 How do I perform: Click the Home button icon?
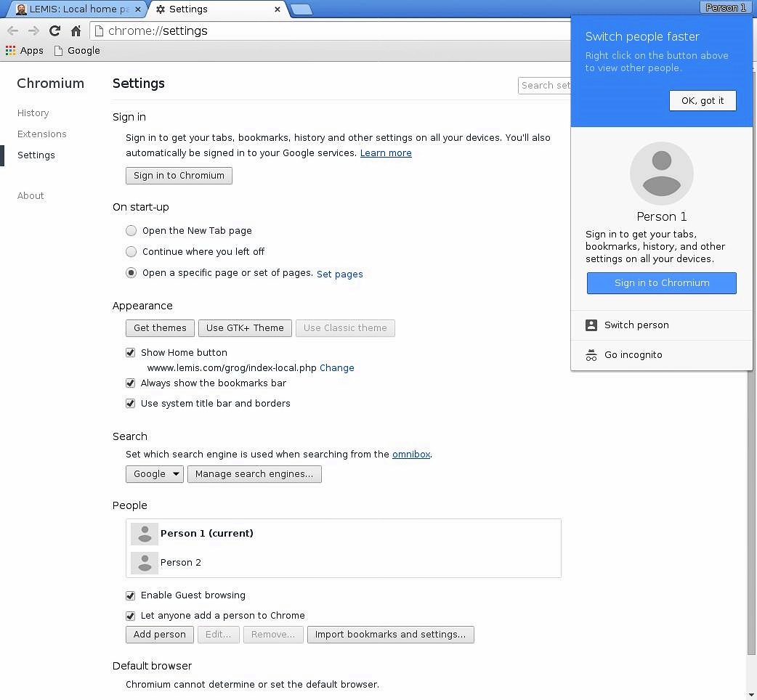coord(76,31)
